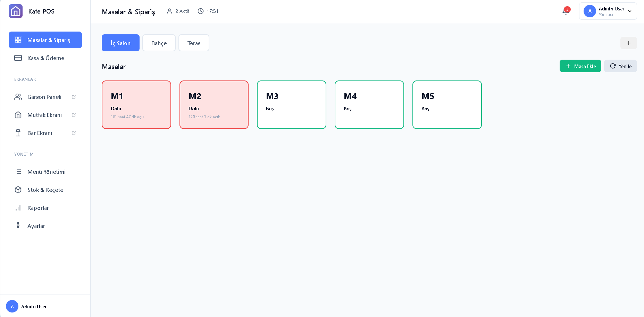Click the active users person icon
644x317 pixels.
[x=169, y=11]
